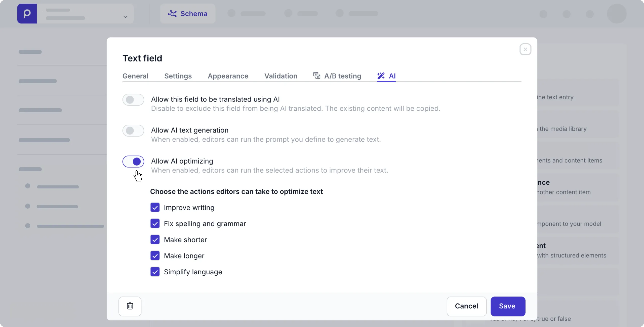Disable the Allow AI optimizing toggle

point(133,161)
